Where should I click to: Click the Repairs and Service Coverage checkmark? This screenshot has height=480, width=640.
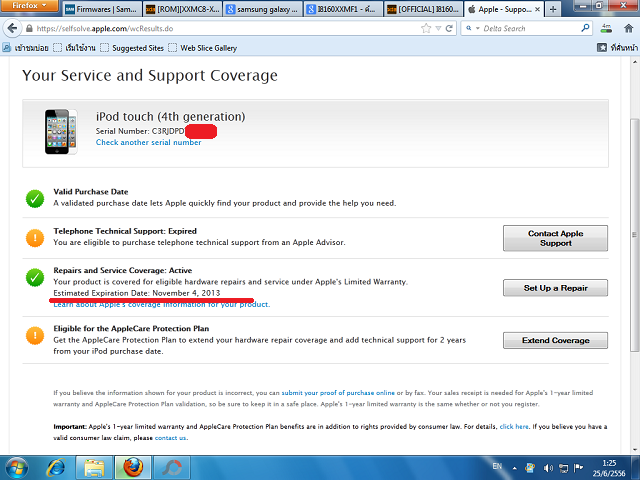[x=35, y=277]
